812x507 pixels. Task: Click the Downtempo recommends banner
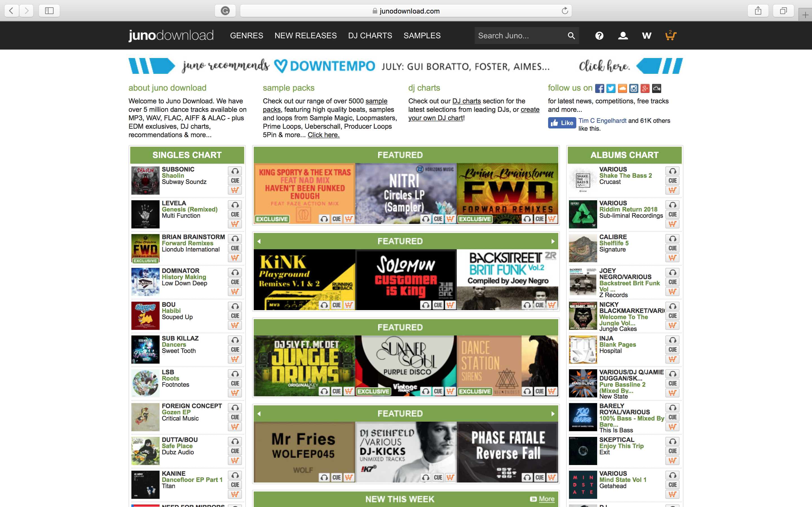tap(405, 66)
